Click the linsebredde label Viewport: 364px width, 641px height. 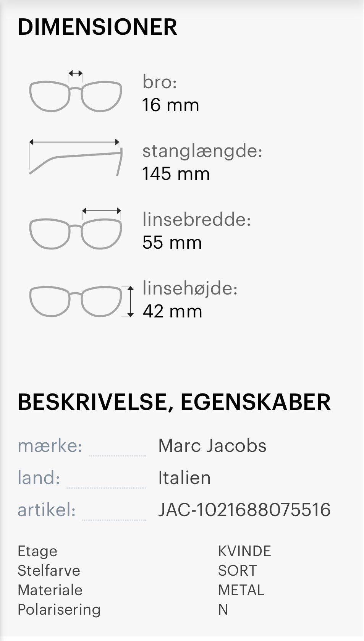pos(196,220)
